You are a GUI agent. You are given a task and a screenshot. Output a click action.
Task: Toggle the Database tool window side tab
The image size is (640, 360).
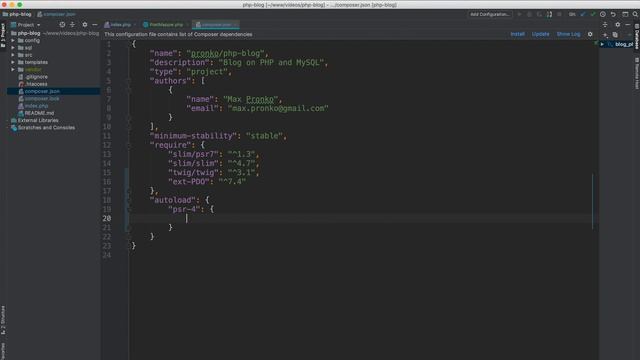[x=637, y=37]
